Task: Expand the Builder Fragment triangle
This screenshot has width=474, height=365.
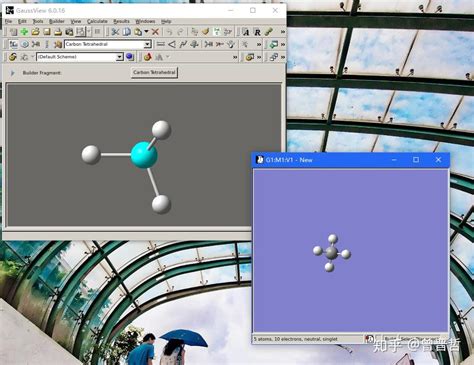Action: coord(13,73)
